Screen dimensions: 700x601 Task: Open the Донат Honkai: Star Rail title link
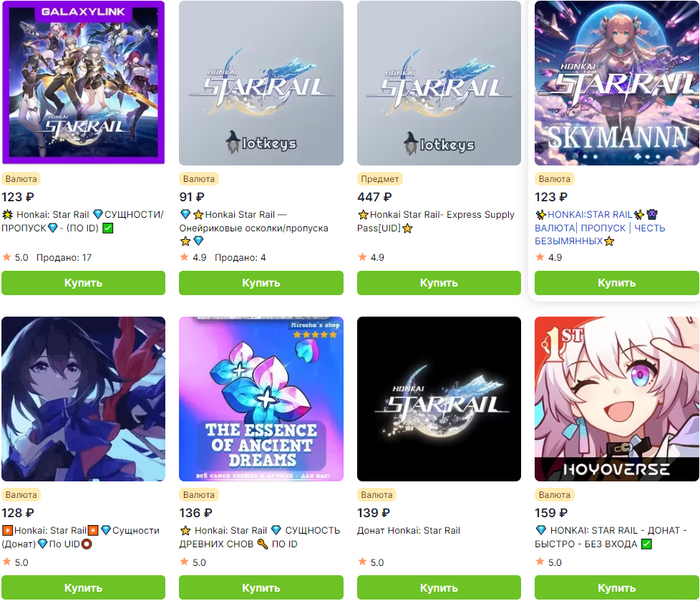(408, 530)
